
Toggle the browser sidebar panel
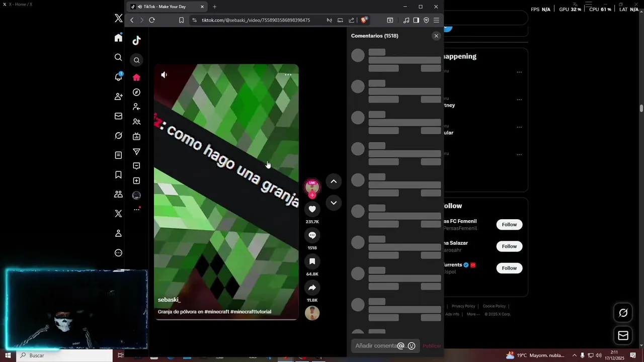(416, 20)
